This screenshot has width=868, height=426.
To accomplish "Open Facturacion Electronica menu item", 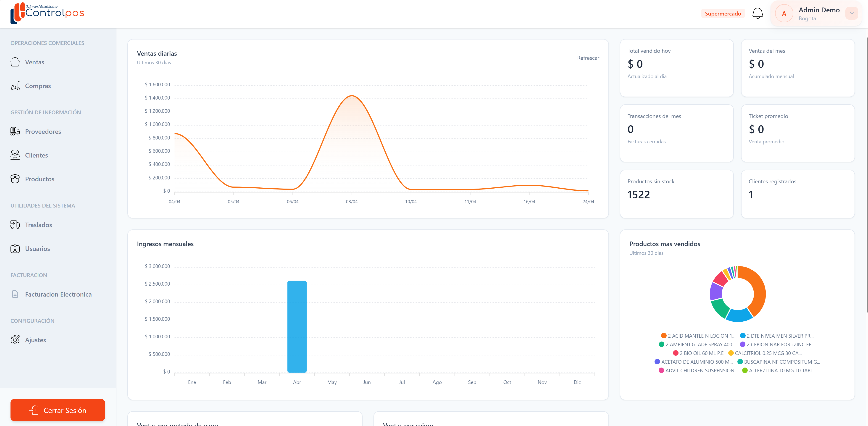I will tap(58, 294).
